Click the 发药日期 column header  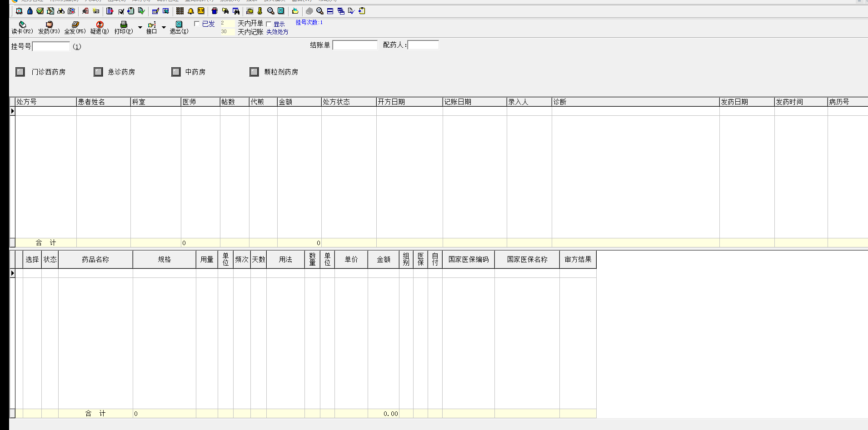click(x=747, y=102)
